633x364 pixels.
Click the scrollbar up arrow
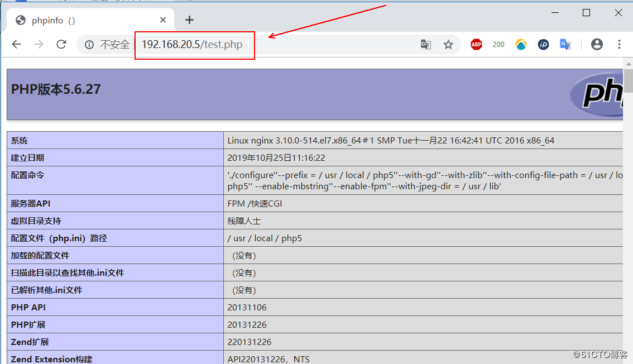point(629,64)
